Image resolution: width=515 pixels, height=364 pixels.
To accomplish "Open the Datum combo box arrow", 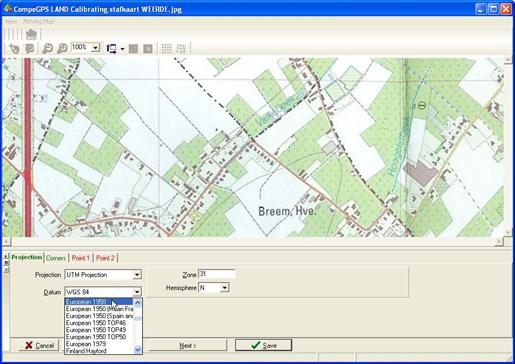I will 137,292.
